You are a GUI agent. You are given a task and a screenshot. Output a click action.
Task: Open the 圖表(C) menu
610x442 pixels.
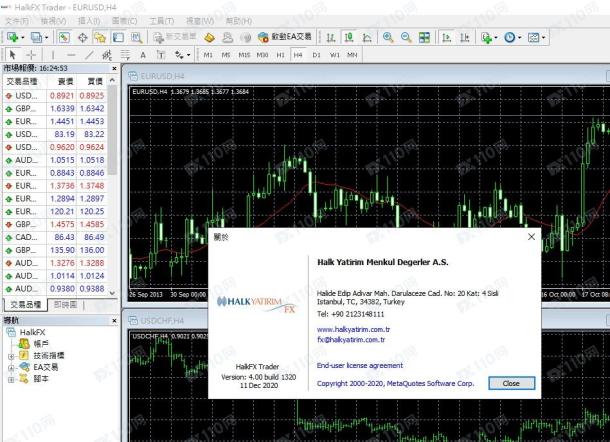pos(124,21)
